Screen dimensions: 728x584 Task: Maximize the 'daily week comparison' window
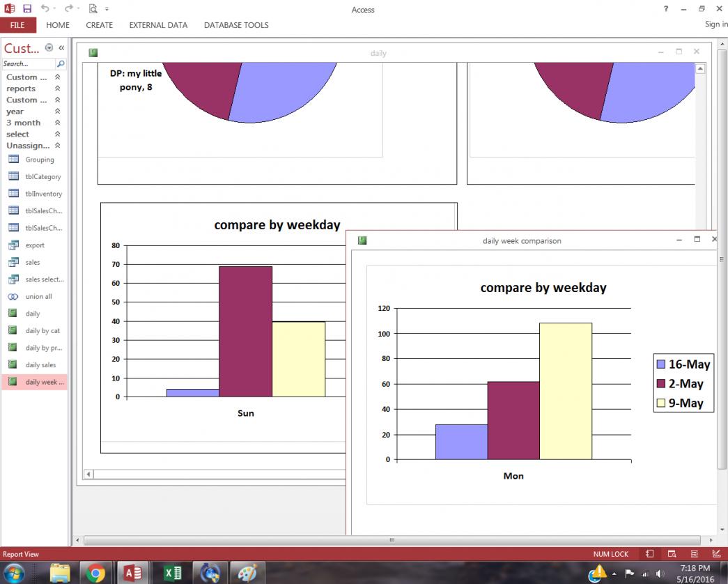click(697, 239)
